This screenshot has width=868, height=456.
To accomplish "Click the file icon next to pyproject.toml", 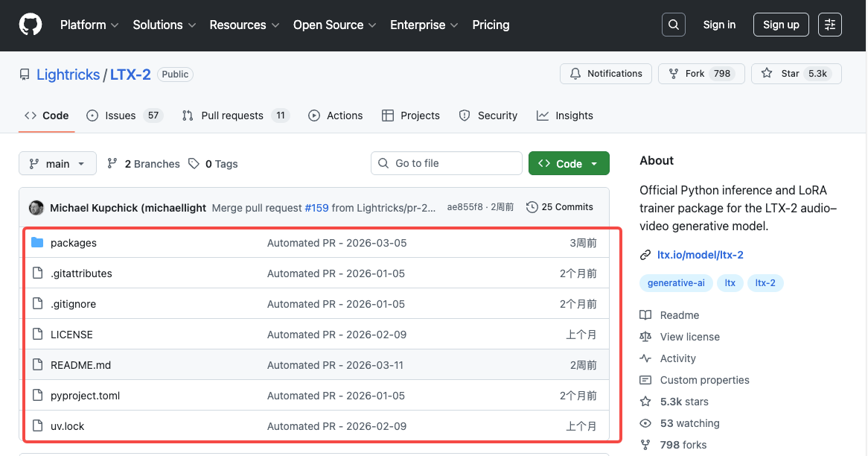I will [38, 395].
